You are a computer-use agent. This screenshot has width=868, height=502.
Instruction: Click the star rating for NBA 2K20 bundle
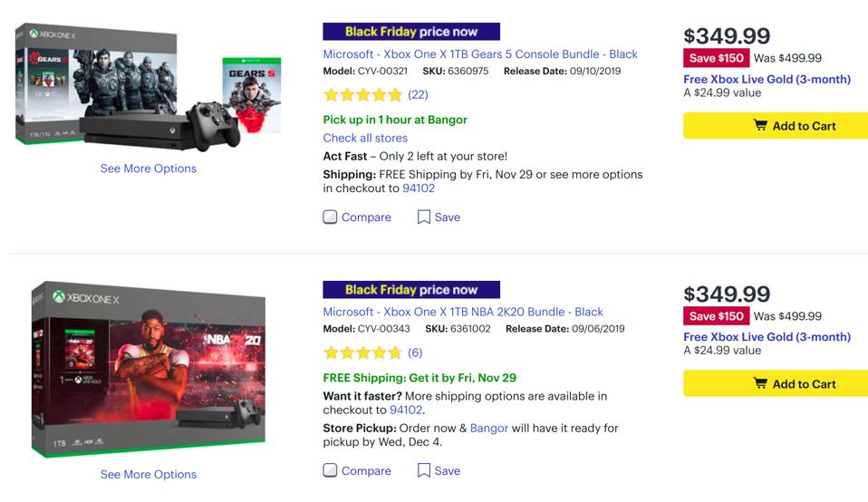tap(362, 353)
